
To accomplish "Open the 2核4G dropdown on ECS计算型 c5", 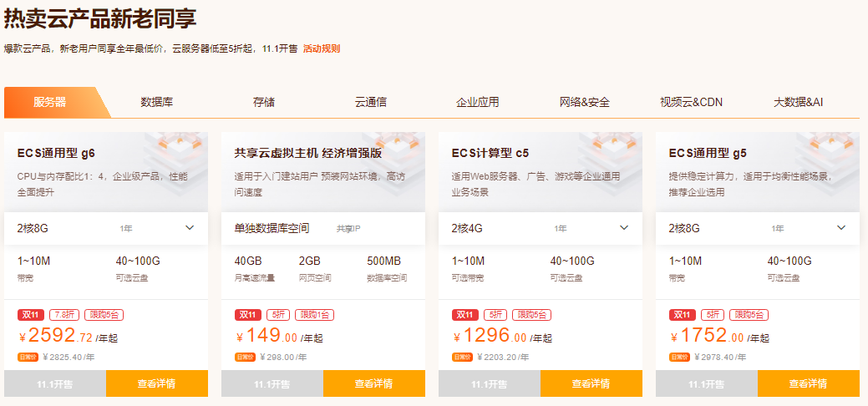I will (x=624, y=227).
